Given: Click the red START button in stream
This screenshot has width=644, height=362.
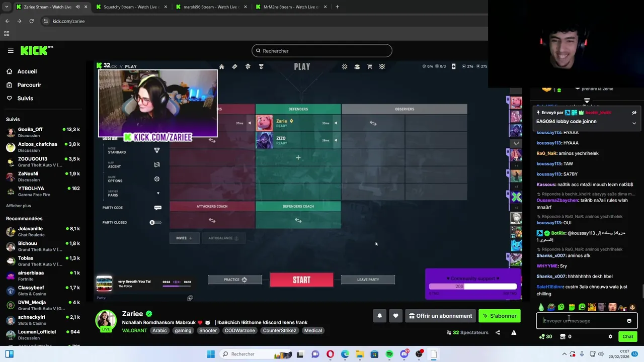Looking at the screenshot, I should pos(301,280).
